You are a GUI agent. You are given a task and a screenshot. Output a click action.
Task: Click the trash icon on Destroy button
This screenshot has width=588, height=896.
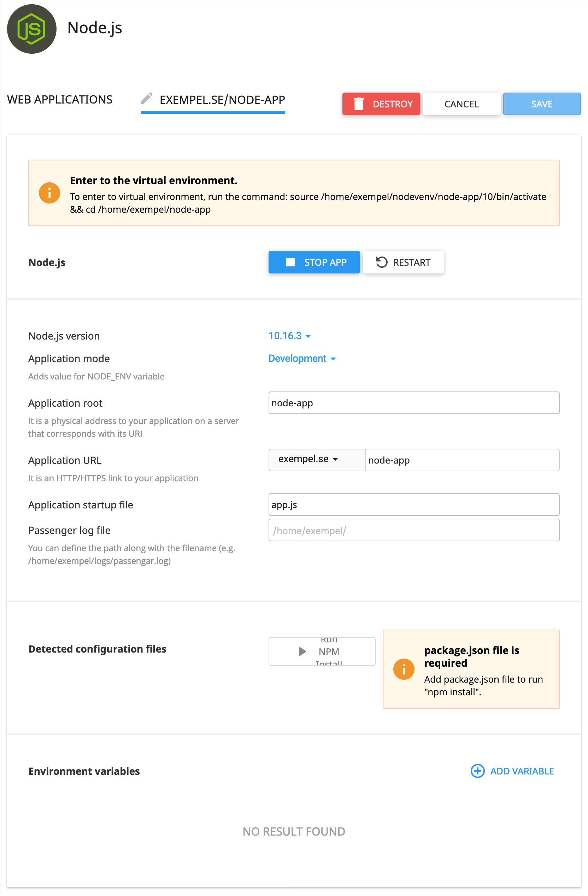[358, 104]
